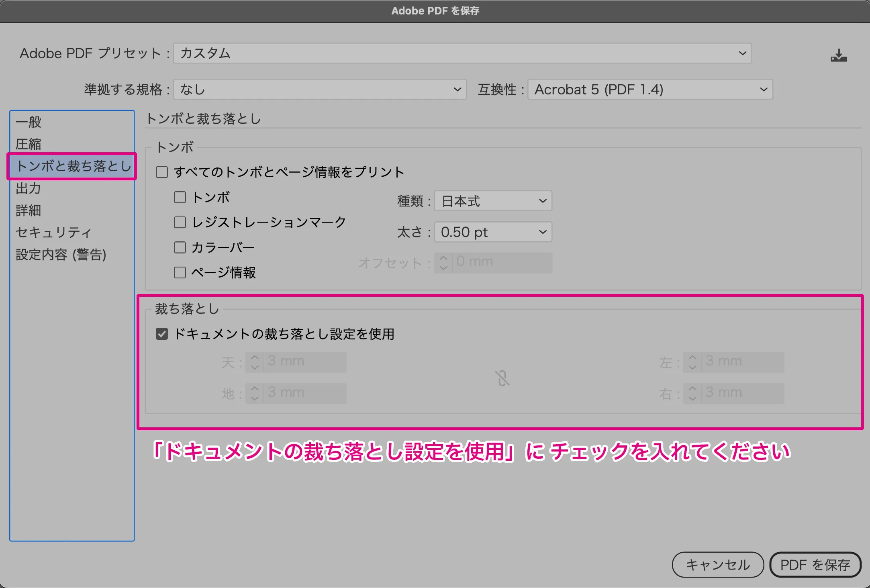This screenshot has width=870, height=588.
Task: Check the トンボ trim marks checkbox
Action: click(x=180, y=197)
